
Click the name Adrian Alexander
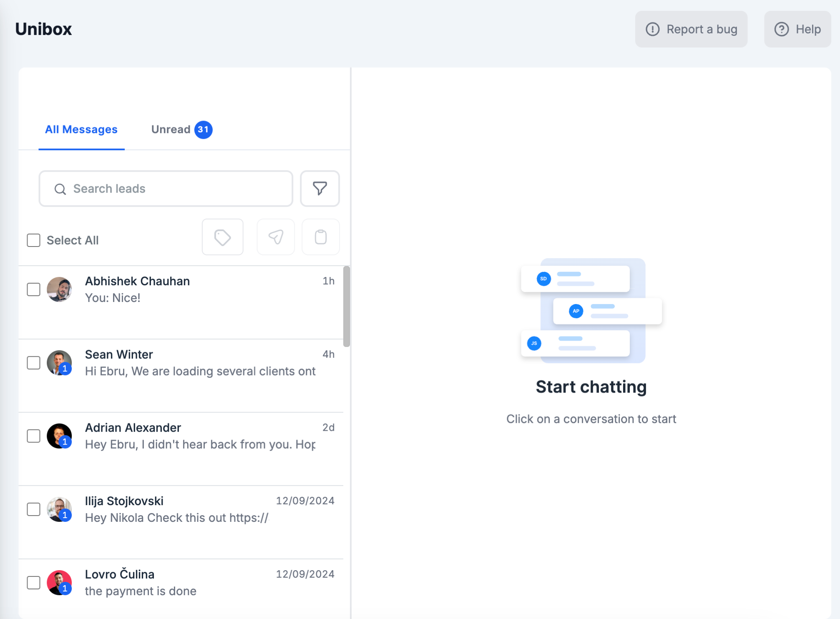[x=133, y=428]
